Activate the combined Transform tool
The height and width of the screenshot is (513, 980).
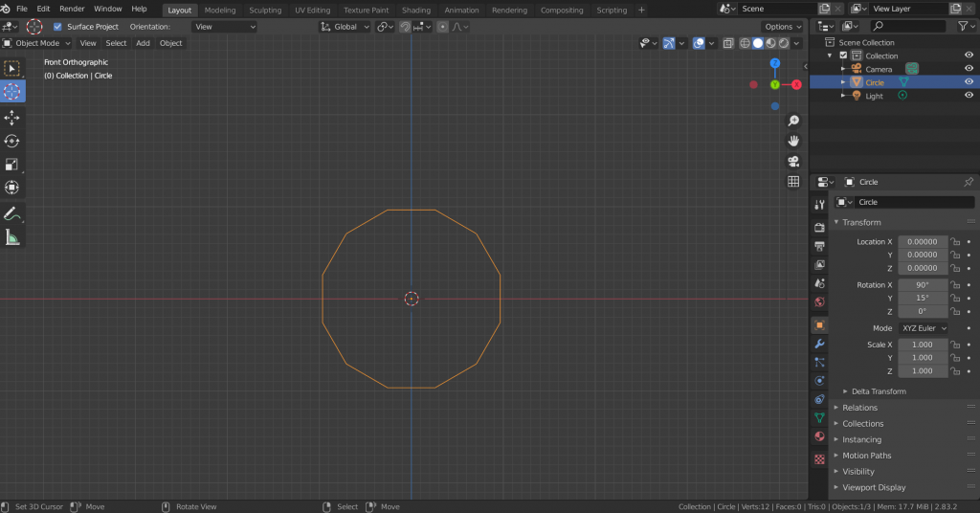(11, 188)
